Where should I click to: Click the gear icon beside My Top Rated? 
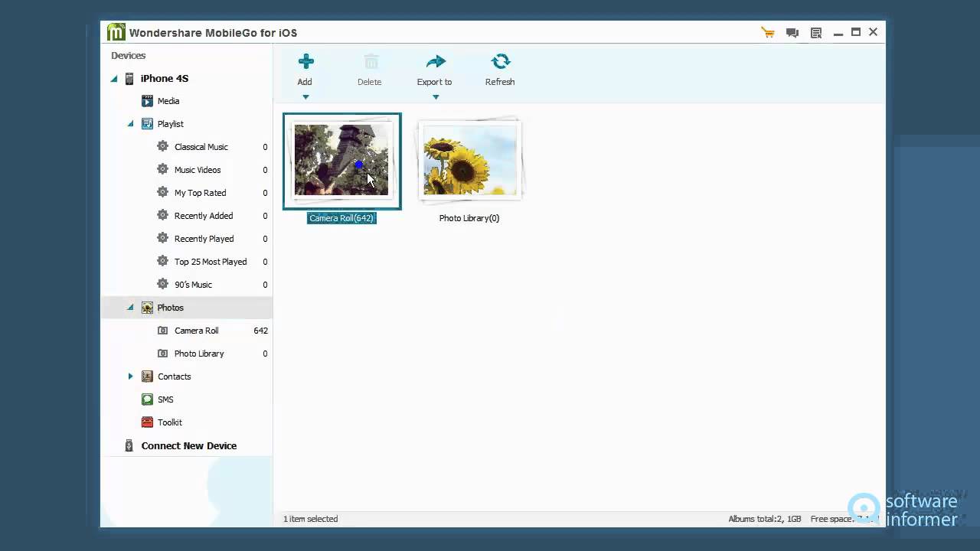pyautogui.click(x=162, y=192)
